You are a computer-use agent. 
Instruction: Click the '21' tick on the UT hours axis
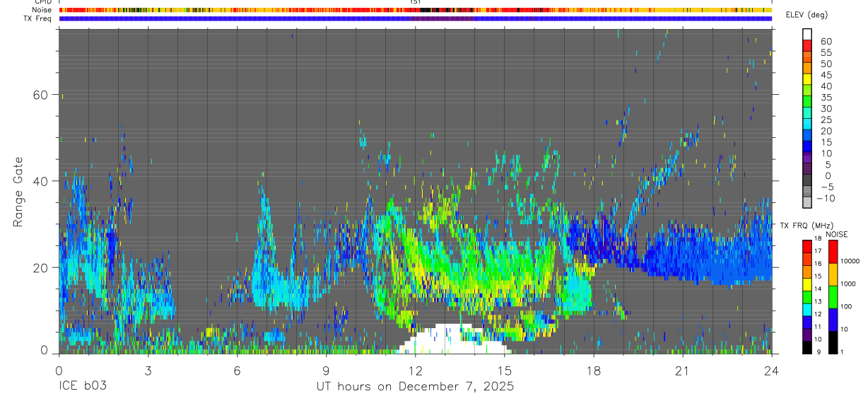pos(682,370)
